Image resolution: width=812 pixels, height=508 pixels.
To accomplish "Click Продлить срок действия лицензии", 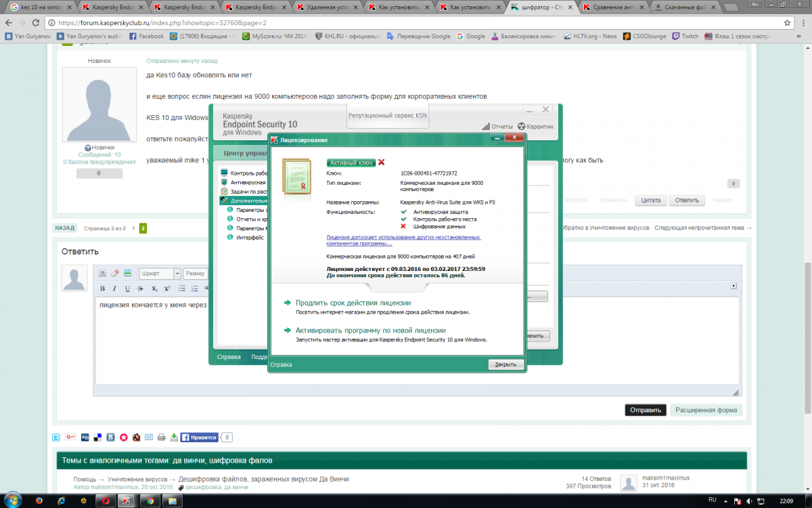I will [353, 303].
